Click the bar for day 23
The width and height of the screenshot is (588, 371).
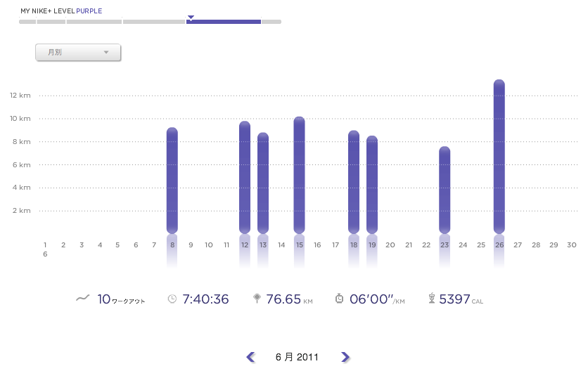pyautogui.click(x=445, y=190)
